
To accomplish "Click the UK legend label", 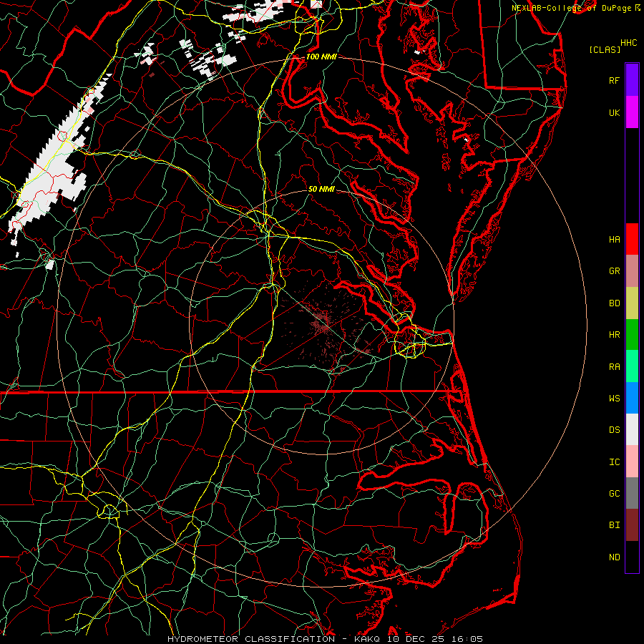I will (615, 112).
